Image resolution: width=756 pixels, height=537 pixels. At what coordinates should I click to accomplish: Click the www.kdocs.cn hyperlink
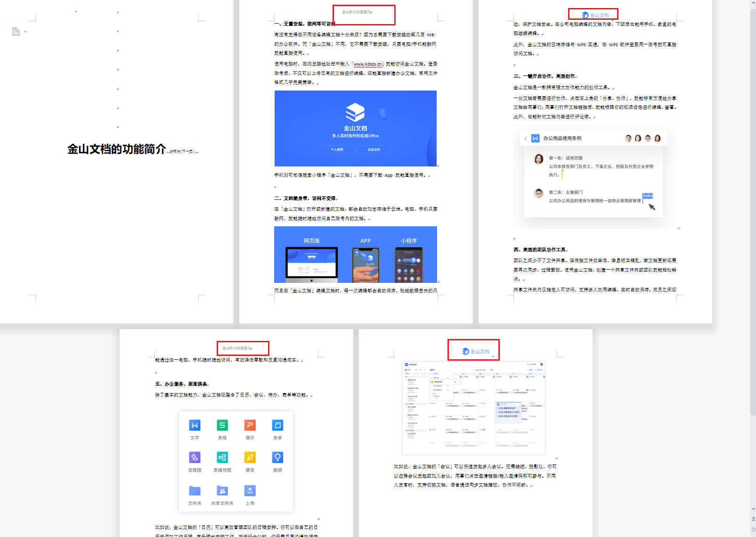368,64
